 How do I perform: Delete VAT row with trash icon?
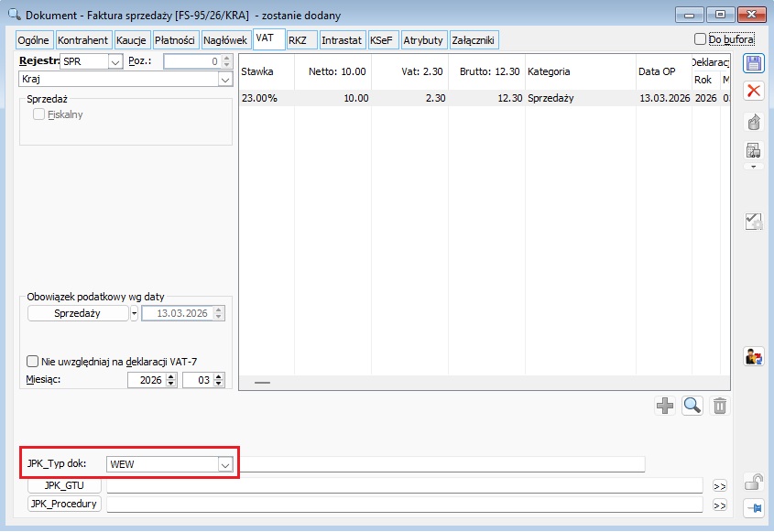click(720, 406)
